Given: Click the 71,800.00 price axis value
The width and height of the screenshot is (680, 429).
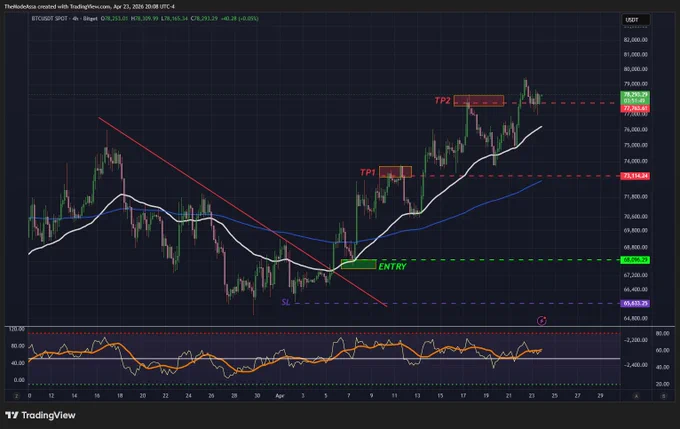Looking at the screenshot, I should pos(635,196).
